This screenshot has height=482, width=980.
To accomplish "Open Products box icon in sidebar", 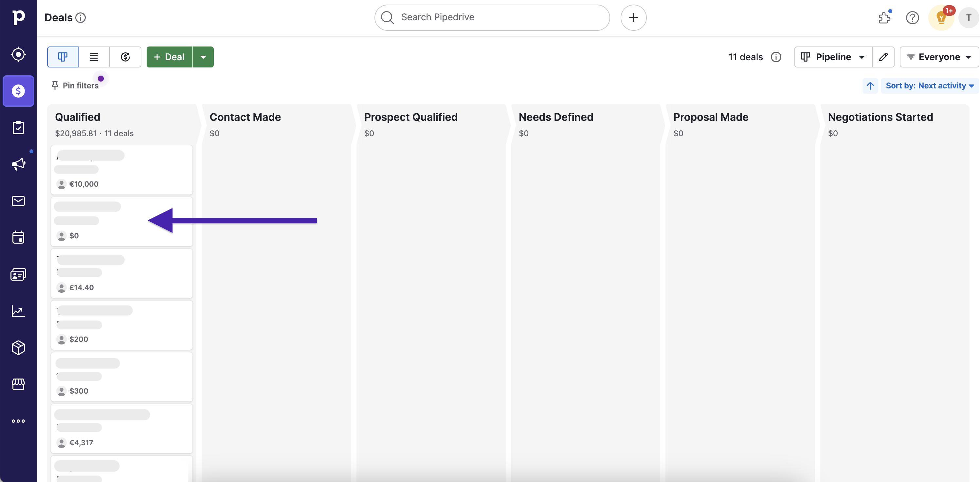I will coord(18,348).
